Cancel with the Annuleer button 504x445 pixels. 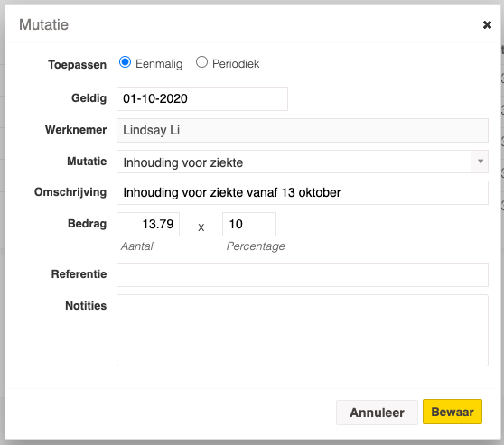click(377, 413)
